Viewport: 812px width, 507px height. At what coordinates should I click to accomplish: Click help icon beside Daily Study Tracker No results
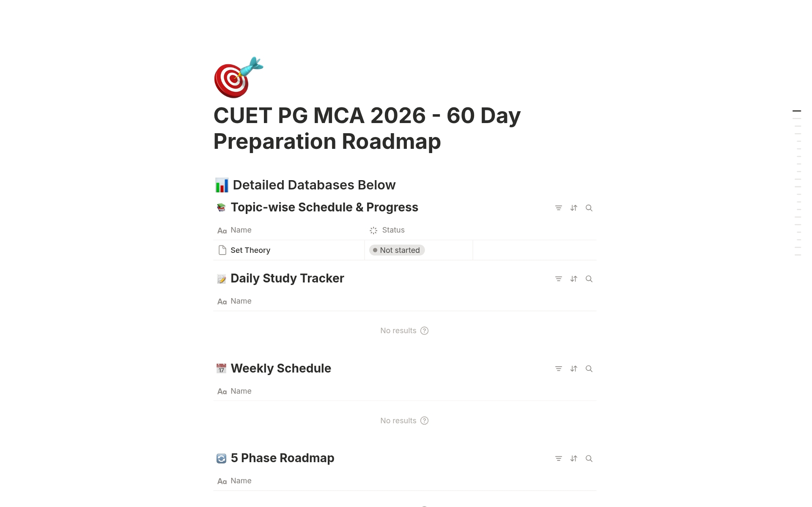[424, 331]
